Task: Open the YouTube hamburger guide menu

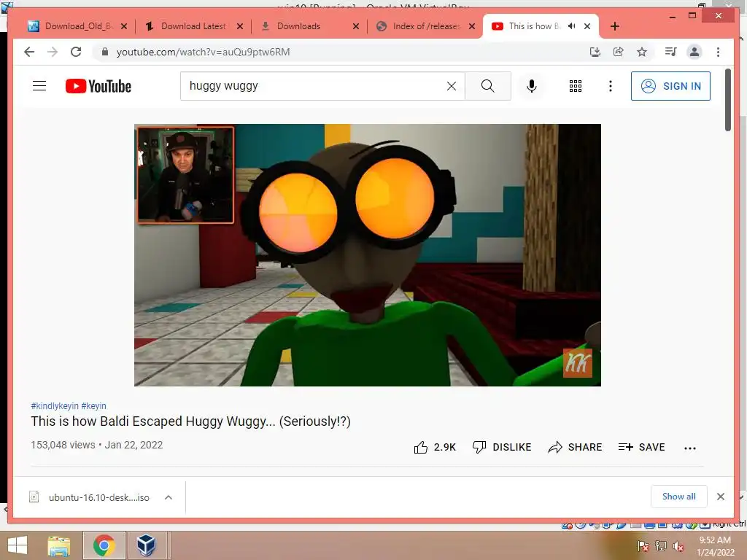Action: tap(39, 86)
